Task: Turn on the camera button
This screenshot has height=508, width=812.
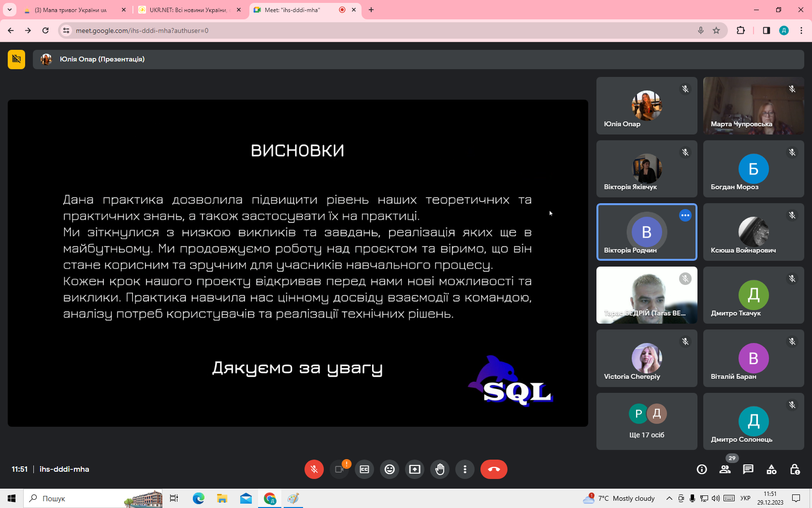Action: click(x=339, y=469)
